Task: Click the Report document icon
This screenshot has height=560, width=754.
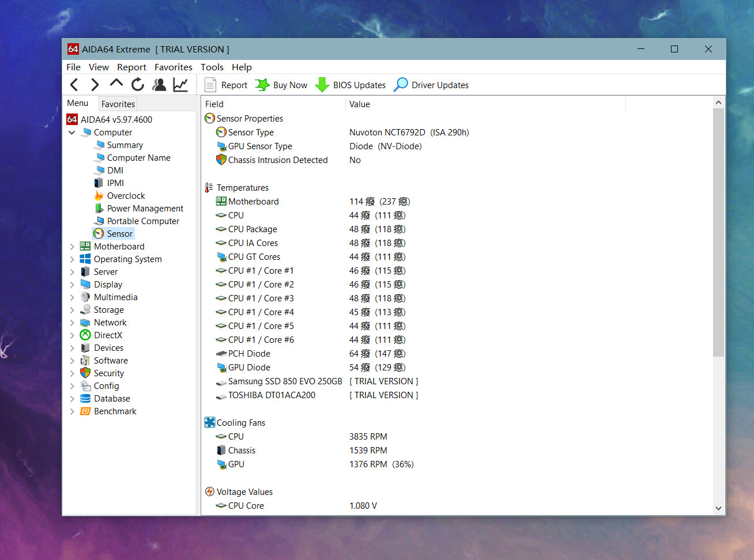Action: 210,85
